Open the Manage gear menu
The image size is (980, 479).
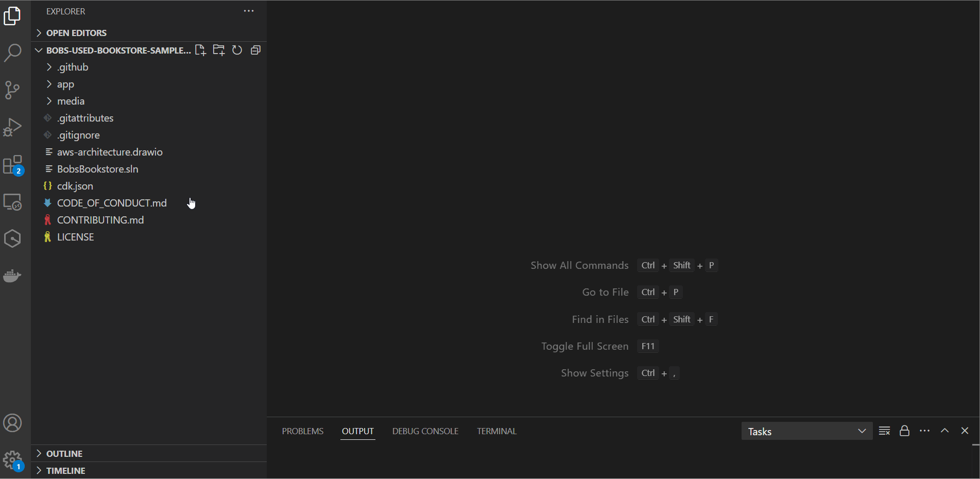12,460
